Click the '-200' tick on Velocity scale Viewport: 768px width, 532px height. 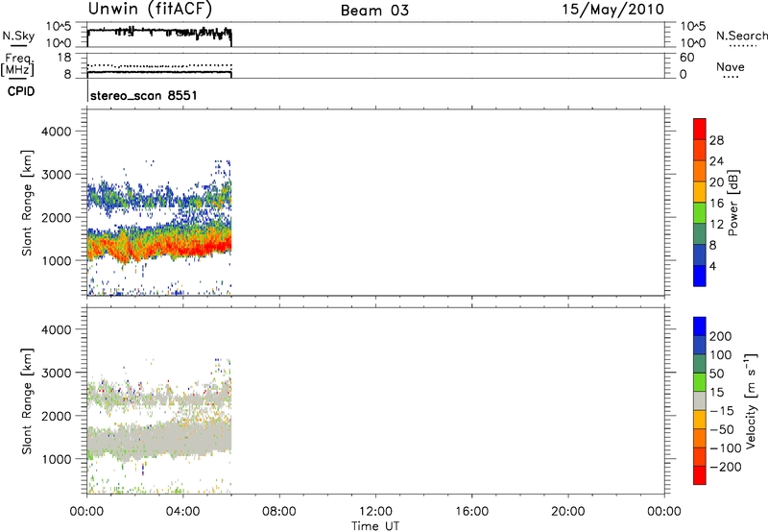point(725,467)
